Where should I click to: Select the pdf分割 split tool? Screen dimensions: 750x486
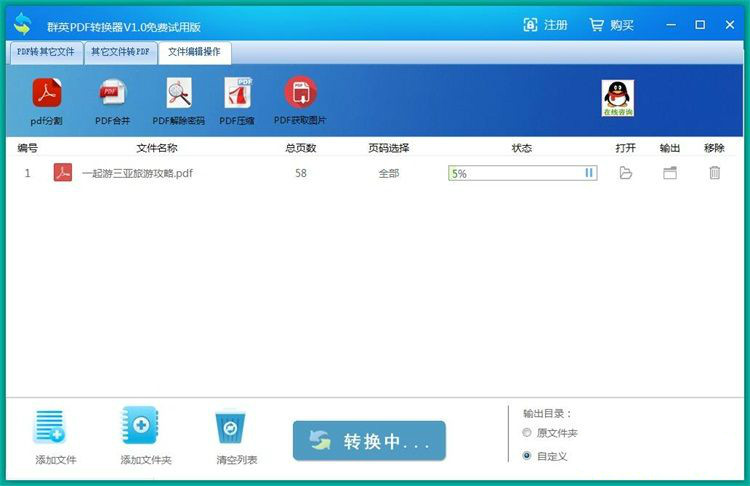click(46, 101)
